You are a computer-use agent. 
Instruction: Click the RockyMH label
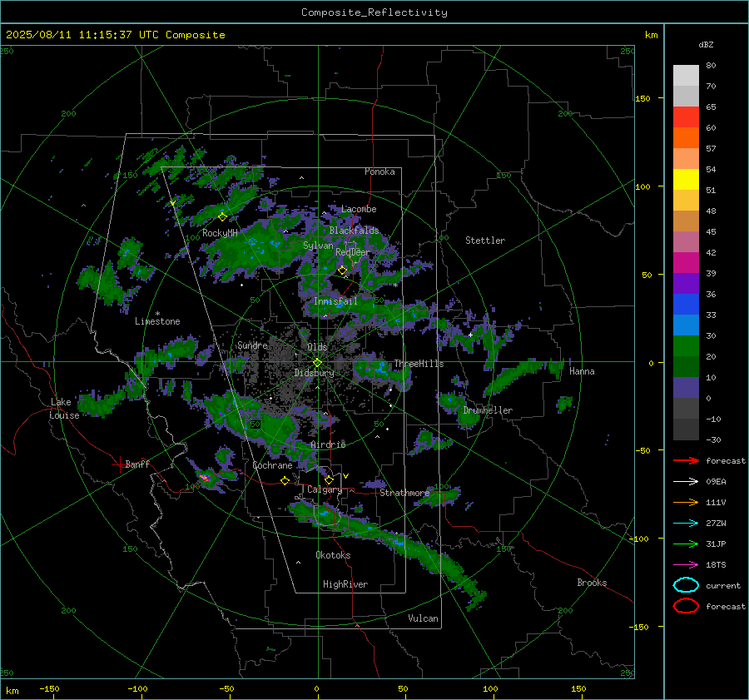220,233
